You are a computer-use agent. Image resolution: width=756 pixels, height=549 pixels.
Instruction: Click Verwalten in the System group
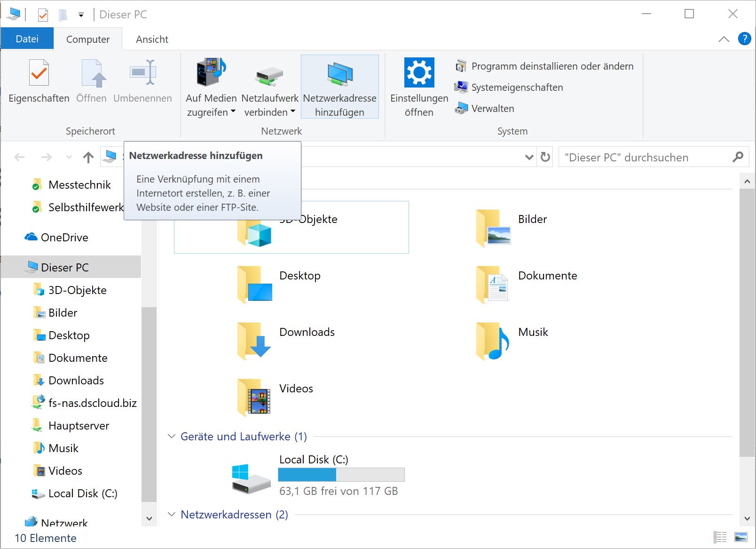click(x=485, y=109)
